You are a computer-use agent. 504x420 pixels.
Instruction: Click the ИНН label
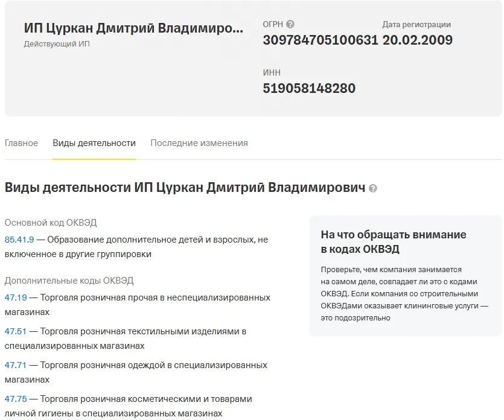(272, 72)
